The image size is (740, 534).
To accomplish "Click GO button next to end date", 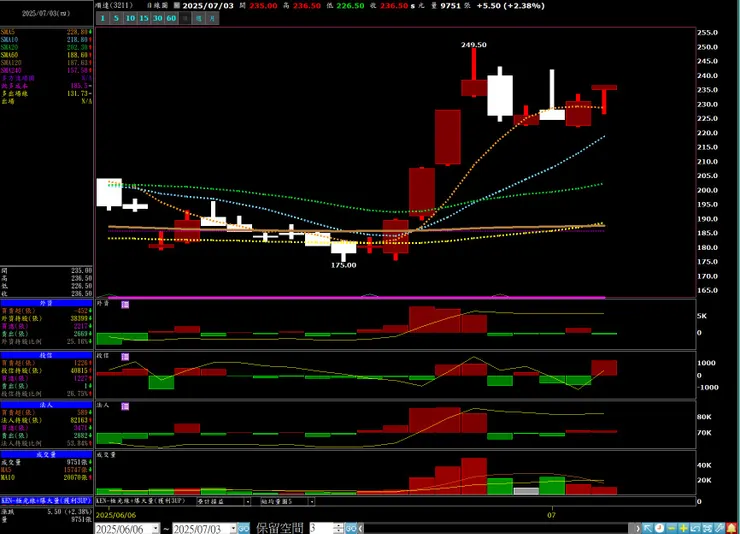I will (x=244, y=529).
